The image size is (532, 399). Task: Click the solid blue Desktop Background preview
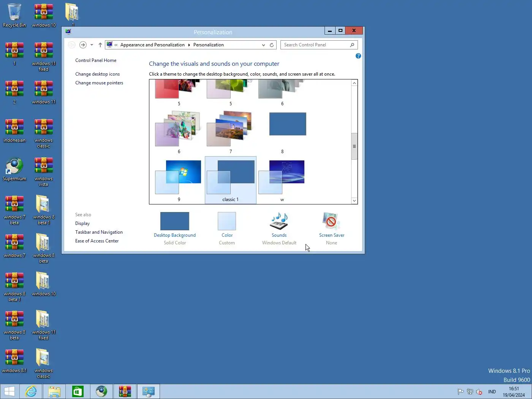point(175,221)
